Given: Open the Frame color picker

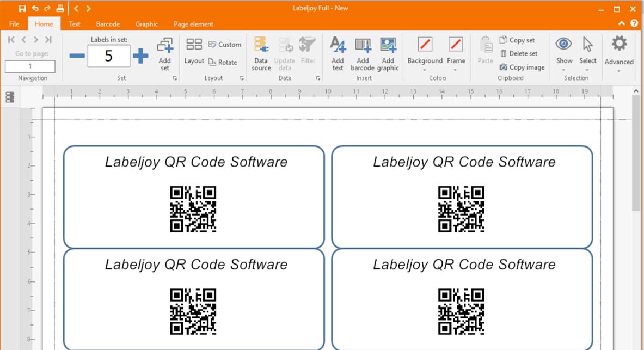Looking at the screenshot, I should [x=456, y=54].
